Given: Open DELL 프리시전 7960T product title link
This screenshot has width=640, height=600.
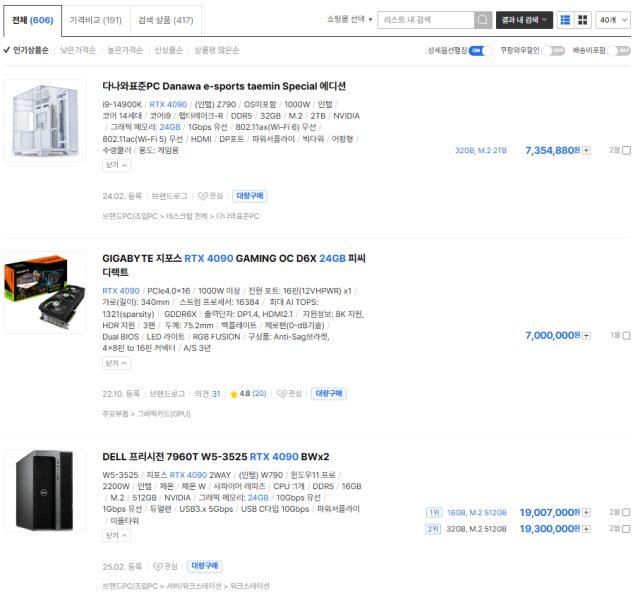Looking at the screenshot, I should click(x=216, y=457).
